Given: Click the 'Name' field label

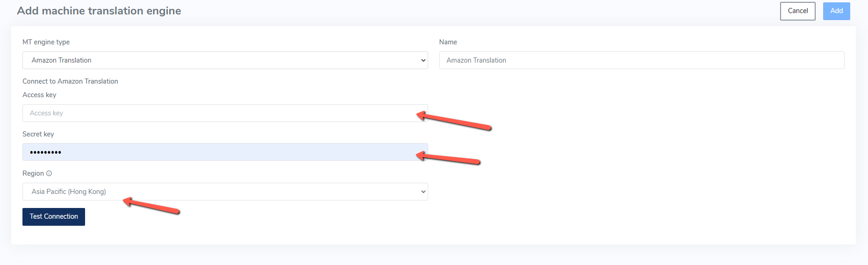Looking at the screenshot, I should click(x=448, y=42).
